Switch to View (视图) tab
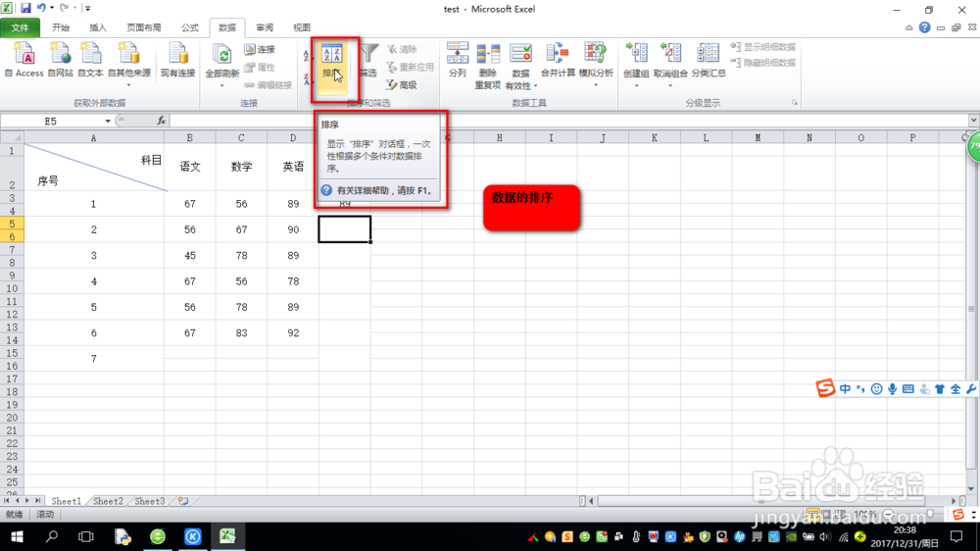The height and width of the screenshot is (551, 980). [x=301, y=27]
